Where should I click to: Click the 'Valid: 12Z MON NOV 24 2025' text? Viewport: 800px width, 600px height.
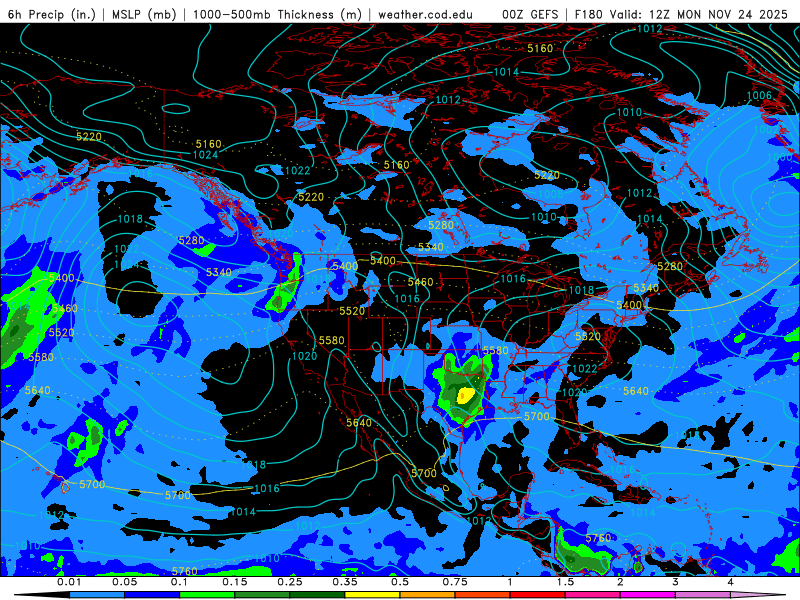click(x=699, y=14)
